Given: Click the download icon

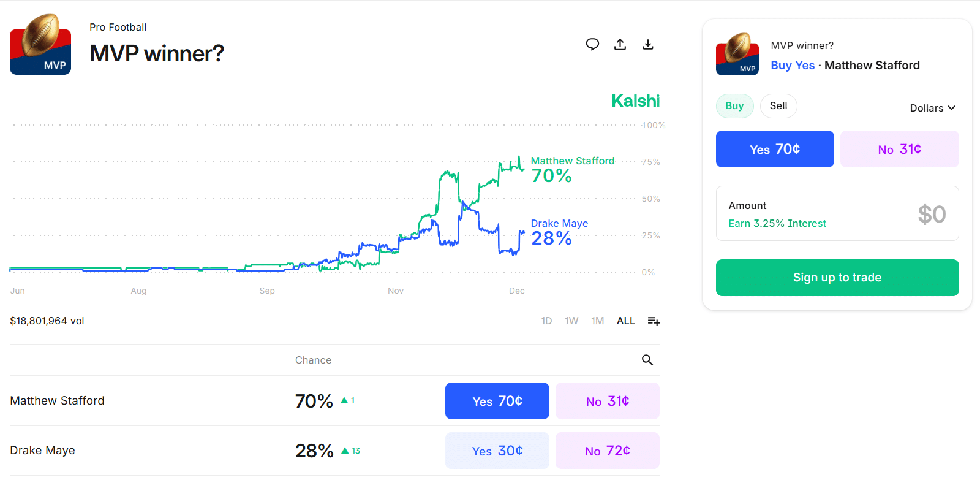Looking at the screenshot, I should tap(648, 44).
